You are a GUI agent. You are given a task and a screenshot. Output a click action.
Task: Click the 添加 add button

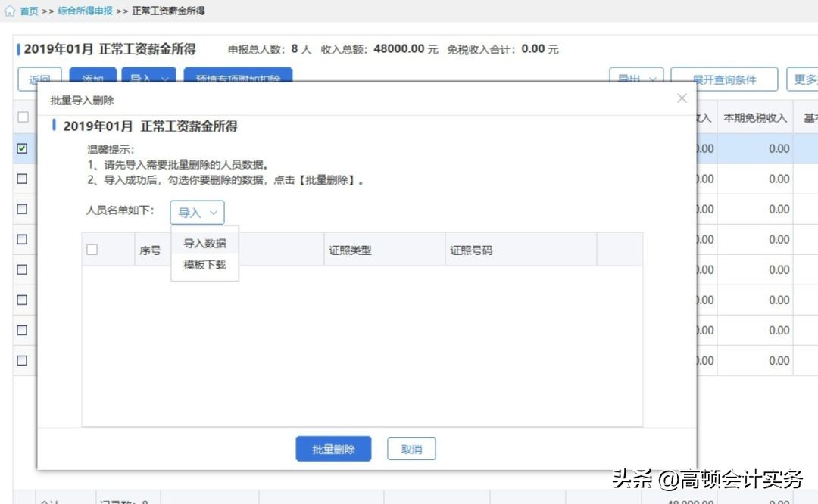[92, 79]
